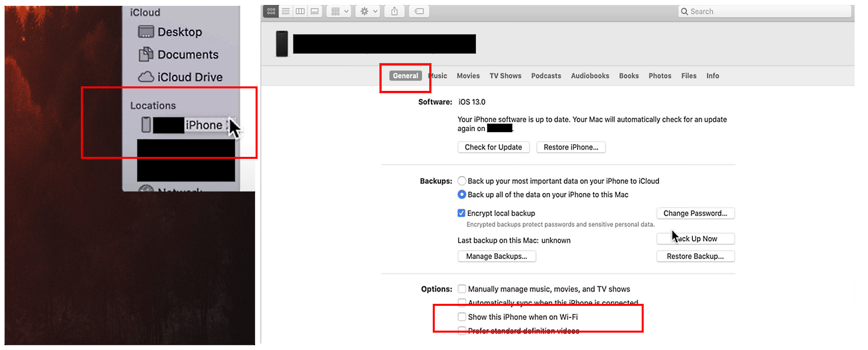Open the gear action menu
868x350 pixels.
[x=368, y=11]
